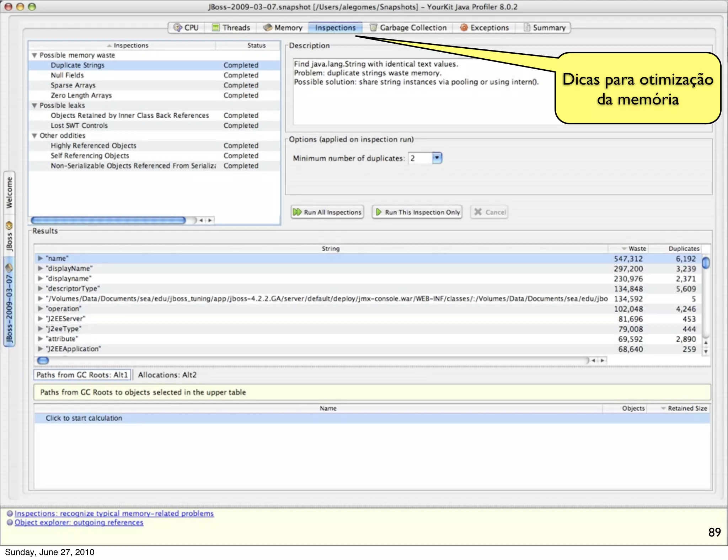The width and height of the screenshot is (728, 560).
Task: Click to start calculation row
Action: pyautogui.click(x=84, y=418)
